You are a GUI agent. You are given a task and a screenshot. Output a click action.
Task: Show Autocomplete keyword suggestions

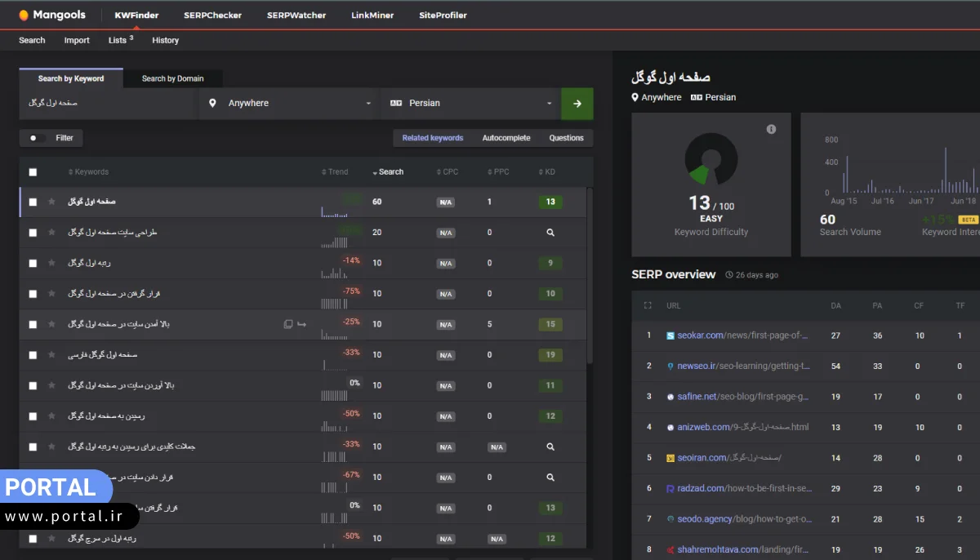(x=506, y=138)
